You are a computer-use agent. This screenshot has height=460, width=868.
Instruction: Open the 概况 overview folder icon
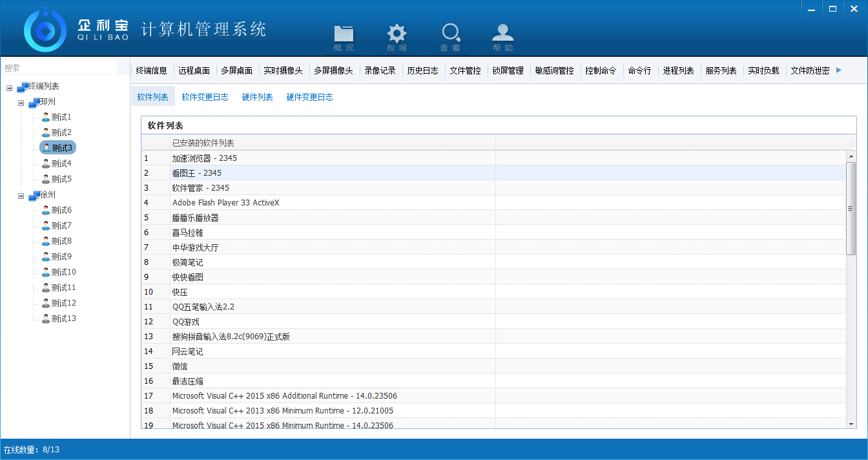[344, 34]
